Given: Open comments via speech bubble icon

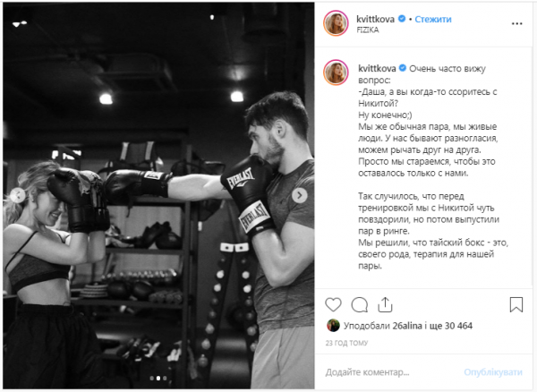Looking at the screenshot, I should (359, 304).
